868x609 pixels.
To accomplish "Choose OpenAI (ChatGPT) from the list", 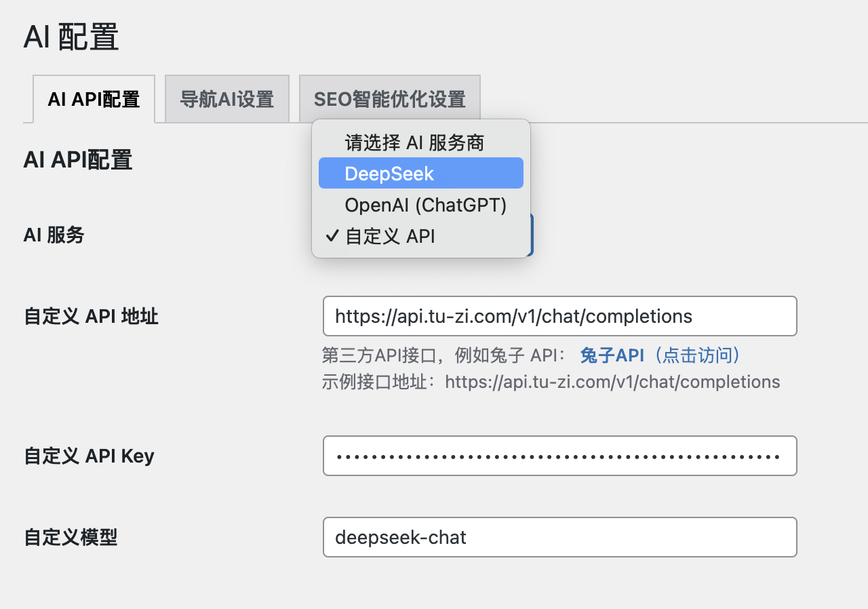I will pyautogui.click(x=421, y=205).
